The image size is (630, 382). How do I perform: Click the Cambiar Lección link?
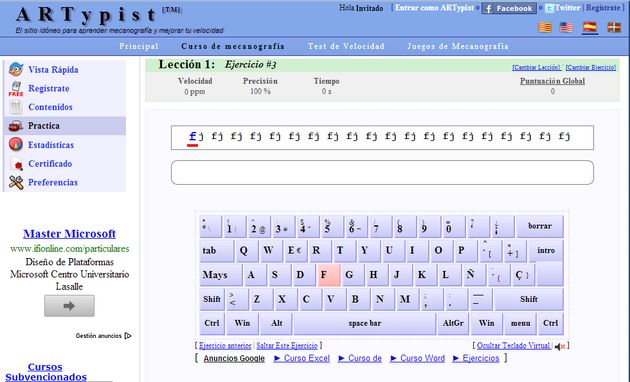pyautogui.click(x=536, y=67)
